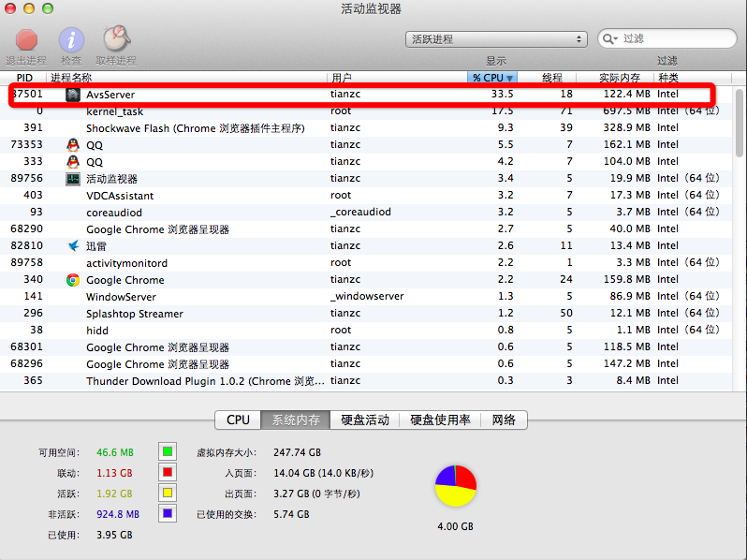Switch to the 硬盘活动 tab
The height and width of the screenshot is (560, 747).
365,420
